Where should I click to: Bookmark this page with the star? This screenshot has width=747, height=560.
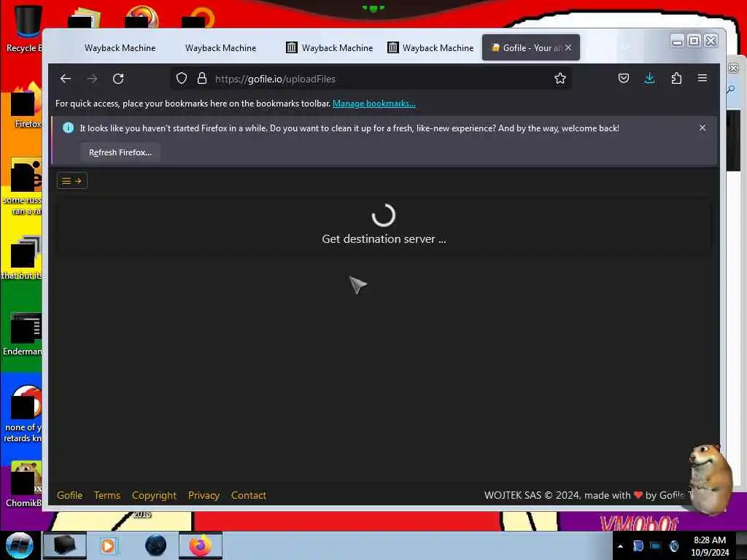pos(560,79)
